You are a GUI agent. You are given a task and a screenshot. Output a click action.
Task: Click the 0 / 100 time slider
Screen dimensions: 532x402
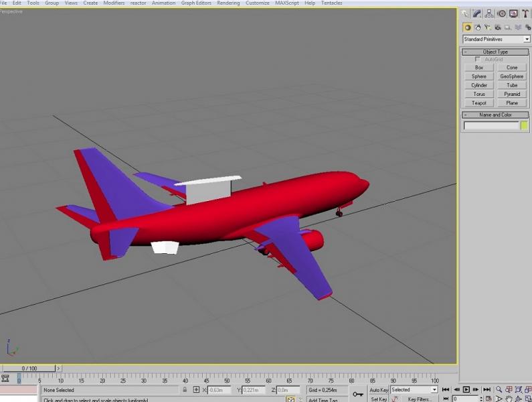tap(29, 368)
